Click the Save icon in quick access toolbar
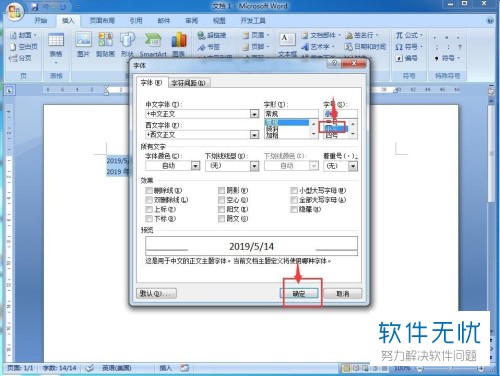The image size is (500, 376). (x=34, y=6)
